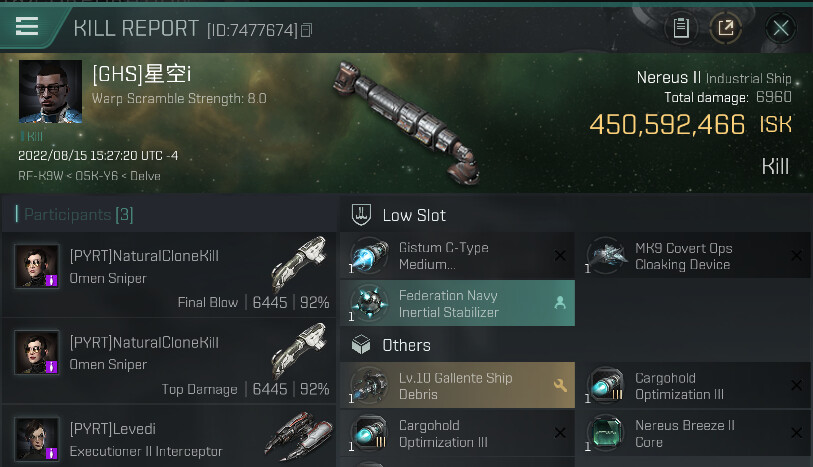View victim [GHS] pilot portrait
813x467 pixels.
pos(50,92)
